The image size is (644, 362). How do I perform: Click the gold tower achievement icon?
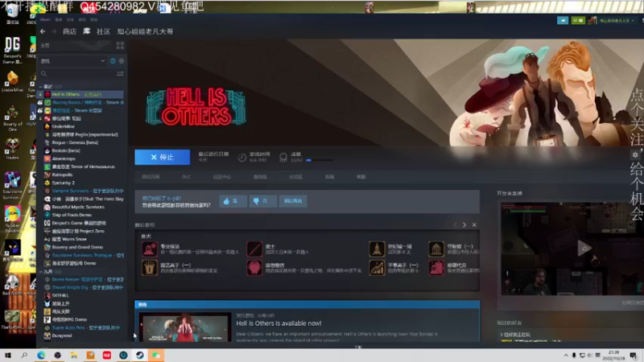[x=377, y=249]
